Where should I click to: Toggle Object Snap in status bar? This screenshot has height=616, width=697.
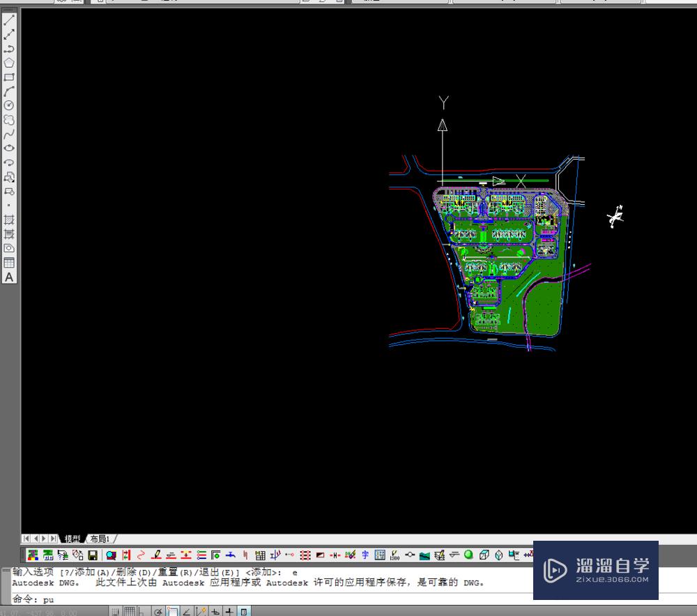tap(172, 612)
